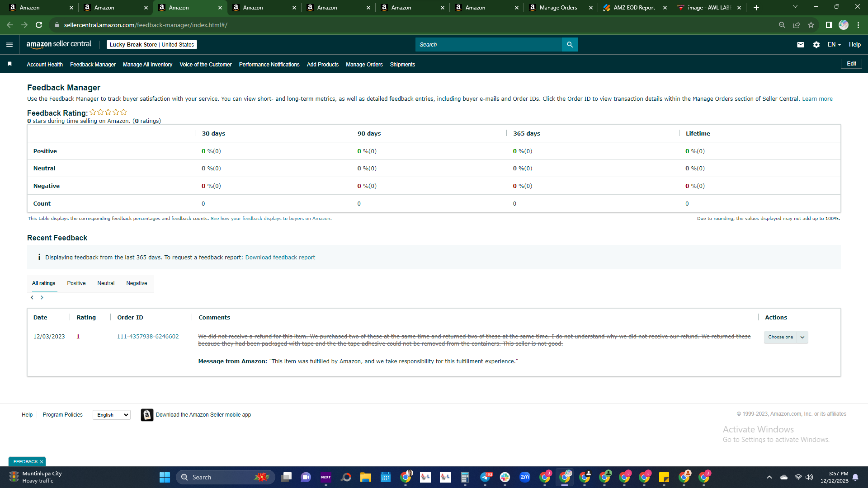
Task: Open the NZXT app on the taskbar
Action: tap(326, 477)
